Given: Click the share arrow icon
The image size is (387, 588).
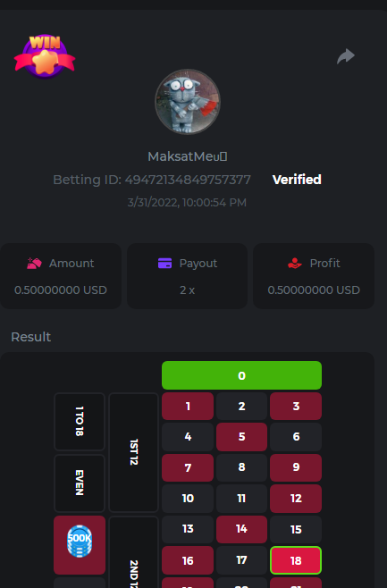Looking at the screenshot, I should click(346, 56).
